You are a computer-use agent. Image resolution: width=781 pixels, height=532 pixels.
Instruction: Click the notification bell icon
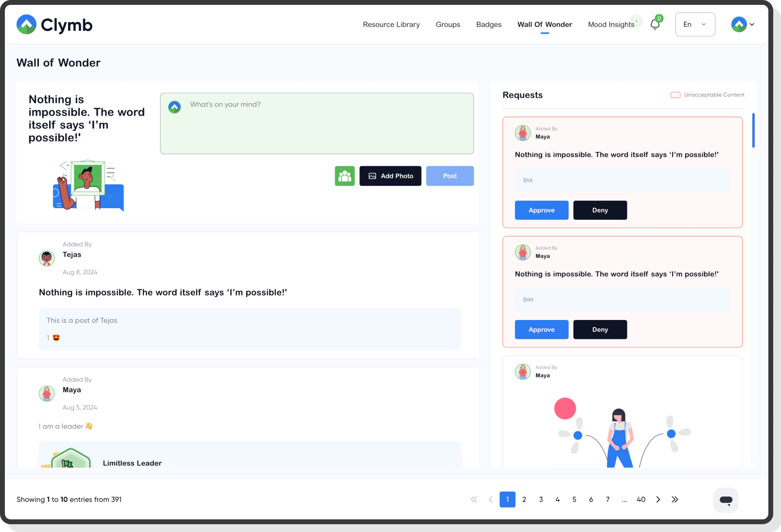point(655,25)
